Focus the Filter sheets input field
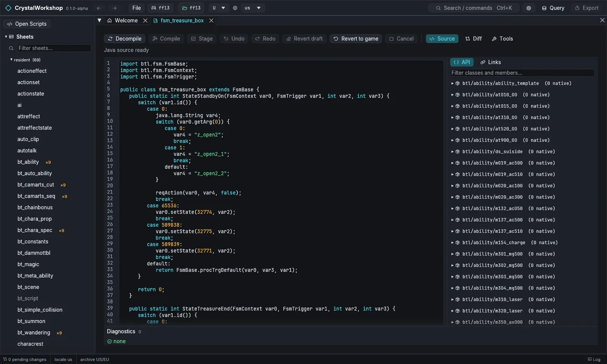This screenshot has height=364, width=607. pos(54,48)
